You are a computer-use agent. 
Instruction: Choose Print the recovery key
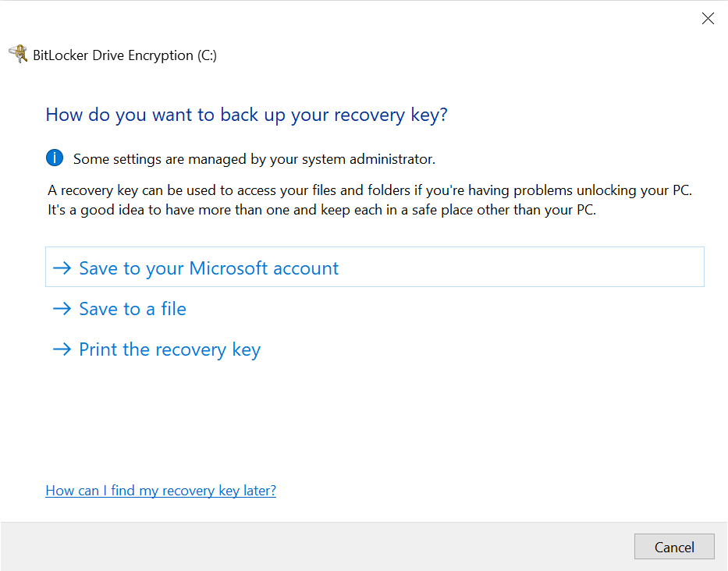click(169, 349)
